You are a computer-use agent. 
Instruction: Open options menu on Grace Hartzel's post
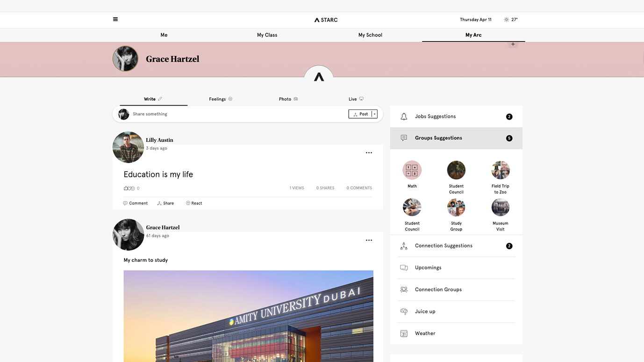pyautogui.click(x=369, y=240)
